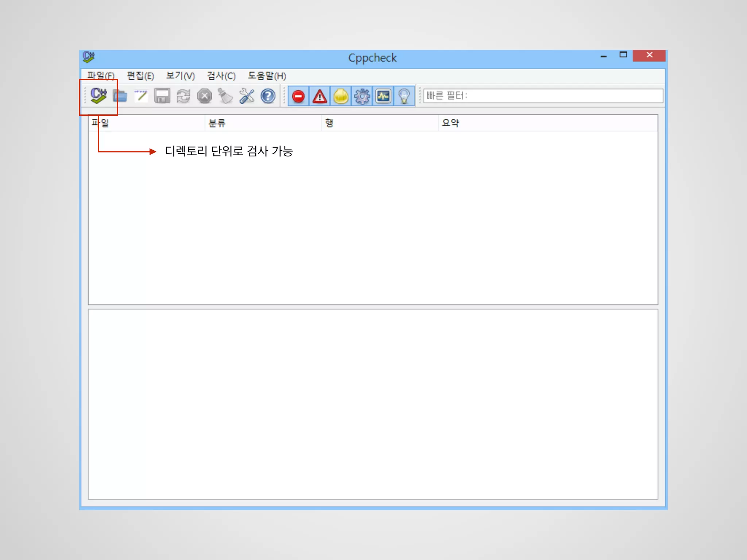Open the 도움말(H) menu
Viewport: 747px width, 560px height.
pos(267,76)
